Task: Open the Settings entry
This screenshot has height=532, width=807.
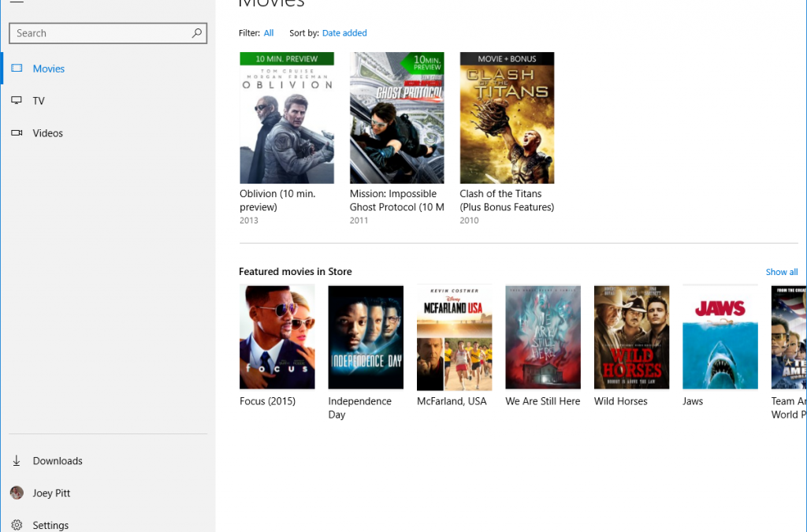Action: click(50, 526)
